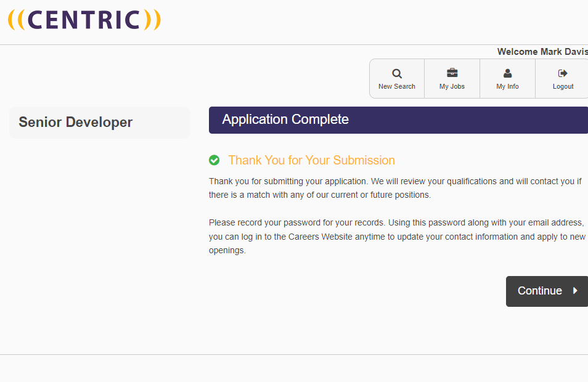
Task: Click the arrow on the Continue button
Action: coord(575,291)
